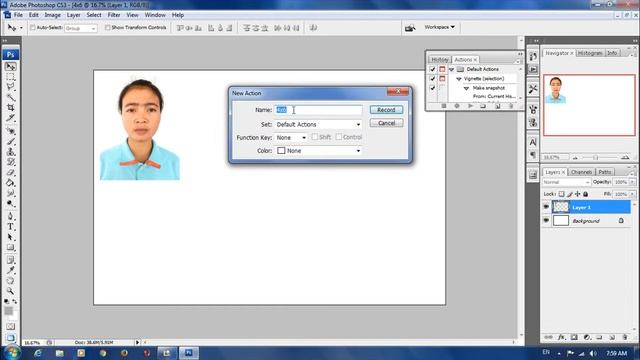The height and width of the screenshot is (360, 640).
Task: Toggle the Default Actions item checkmark
Action: click(x=432, y=69)
